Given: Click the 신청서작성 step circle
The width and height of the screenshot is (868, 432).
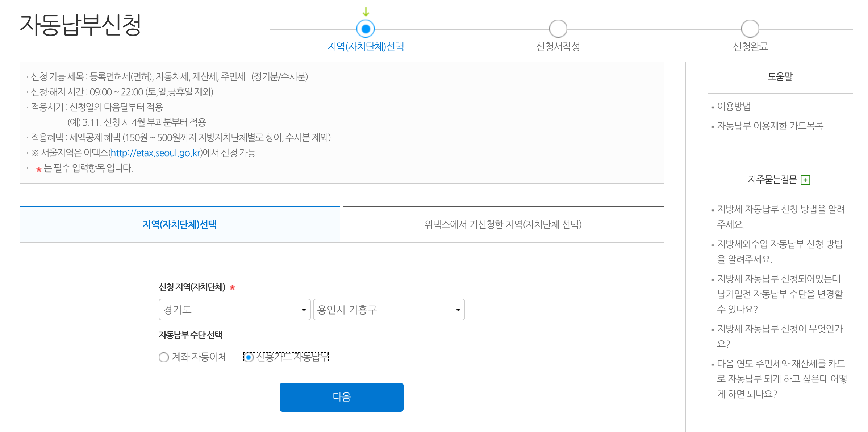Looking at the screenshot, I should (x=558, y=29).
